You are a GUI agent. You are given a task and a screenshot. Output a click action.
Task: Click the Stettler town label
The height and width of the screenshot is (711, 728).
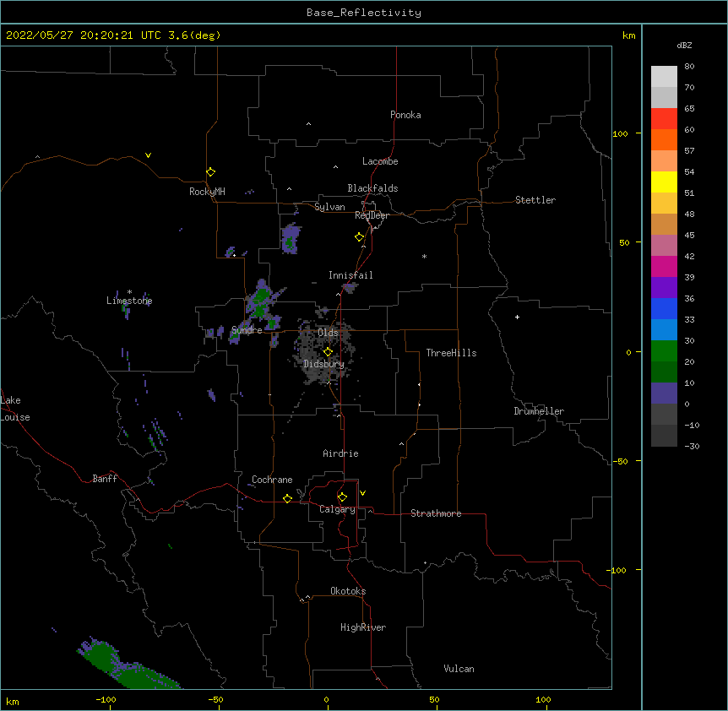(535, 200)
